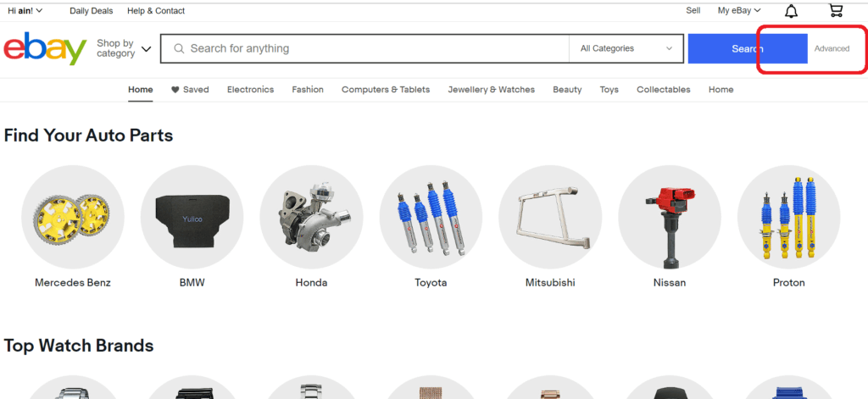Screen dimensions: 868x399
Task: Open the notifications bell
Action: click(x=791, y=11)
